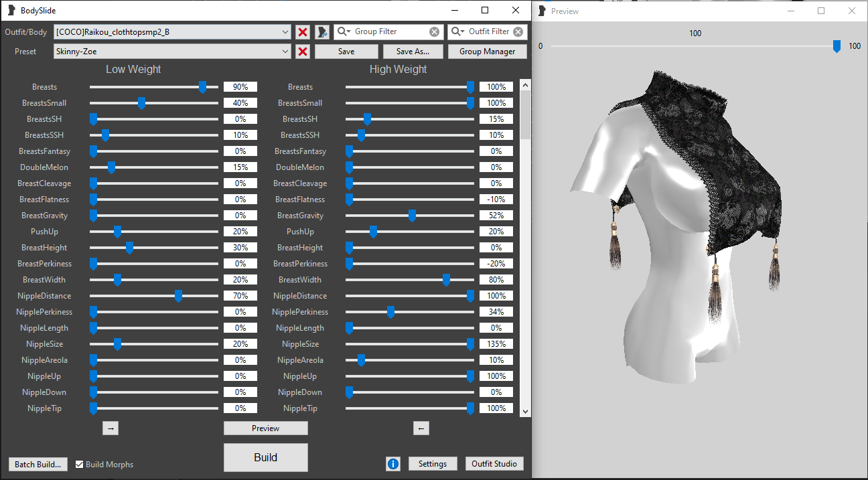The width and height of the screenshot is (868, 480).
Task: Click the High Weight BreastFlatness -10% field
Action: pyautogui.click(x=496, y=199)
